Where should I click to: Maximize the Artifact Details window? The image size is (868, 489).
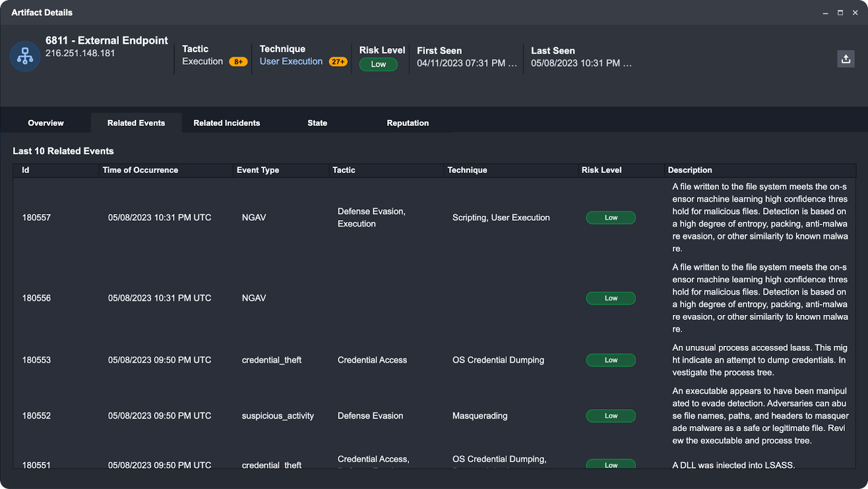pyautogui.click(x=840, y=12)
